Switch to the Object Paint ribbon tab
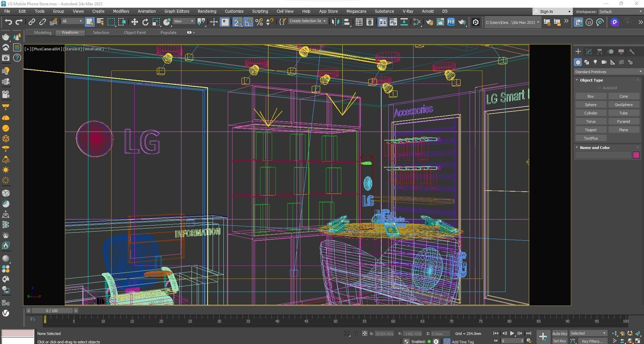 coord(135,33)
